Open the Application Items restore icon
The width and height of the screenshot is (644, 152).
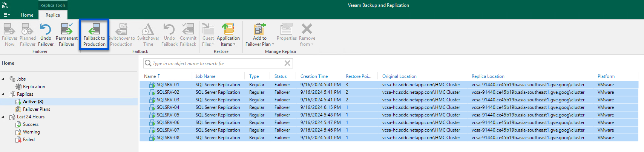pyautogui.click(x=228, y=29)
